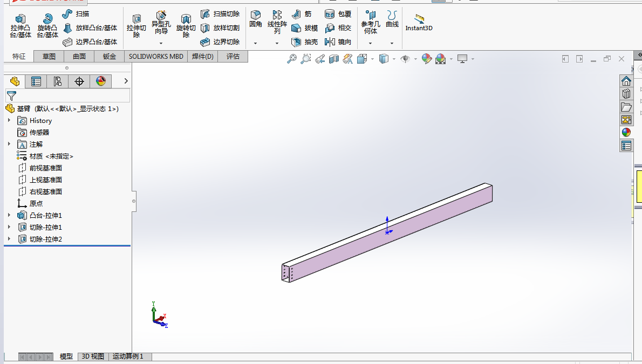
Task: Choose Boundary Boss/Base (边界凸台/基体)
Action: (90, 42)
